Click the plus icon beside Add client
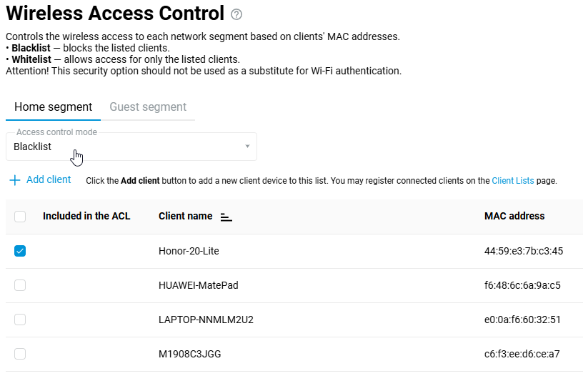This screenshot has height=376, width=588. click(14, 180)
